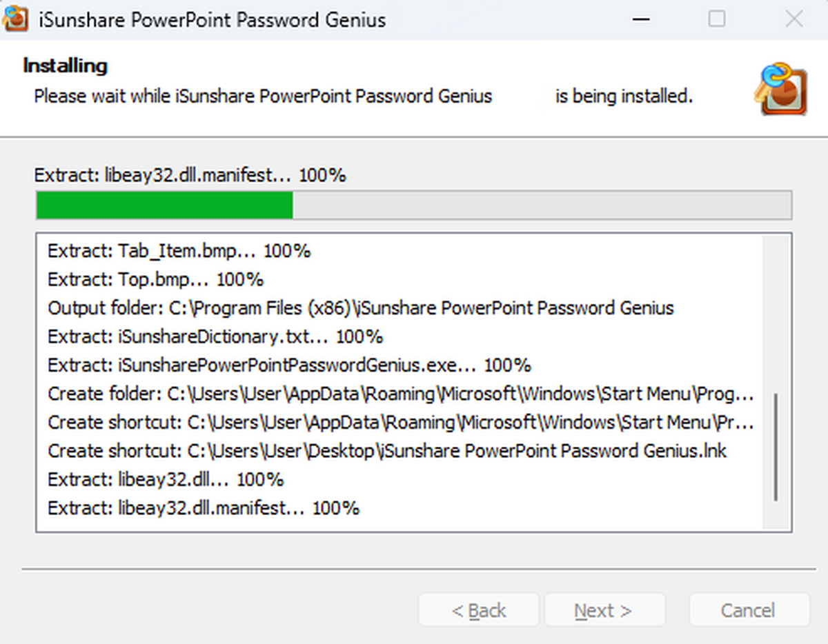Click the Next > button

[x=604, y=610]
